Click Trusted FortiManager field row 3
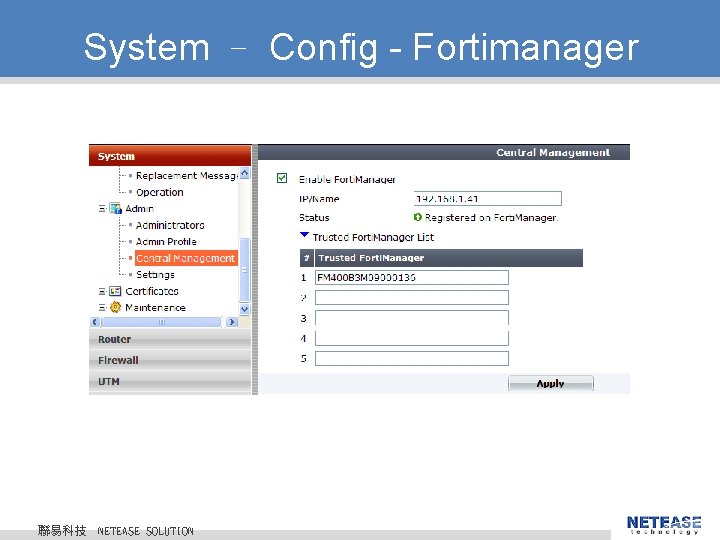The width and height of the screenshot is (720, 540). tap(411, 318)
